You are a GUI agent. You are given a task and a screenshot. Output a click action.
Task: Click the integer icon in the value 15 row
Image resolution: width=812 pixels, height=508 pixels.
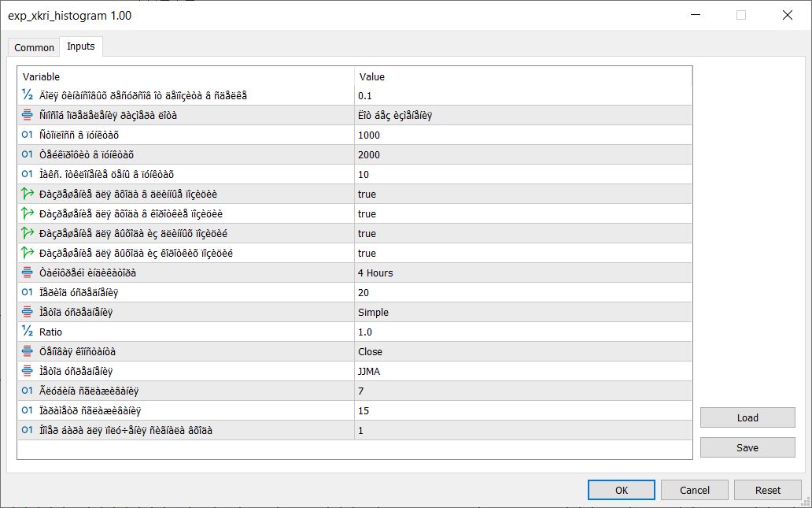click(x=28, y=410)
